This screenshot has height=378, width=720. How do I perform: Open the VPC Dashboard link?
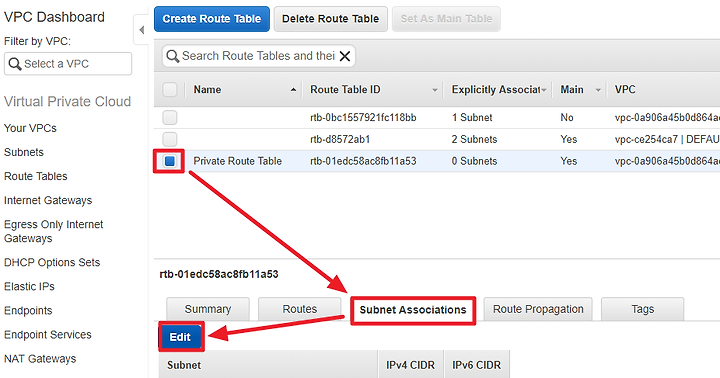click(x=54, y=17)
